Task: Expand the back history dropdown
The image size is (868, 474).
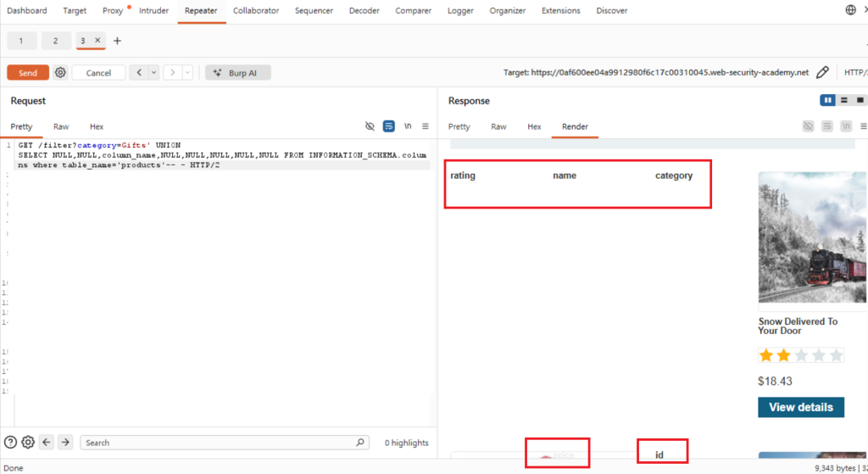Action: coord(154,73)
